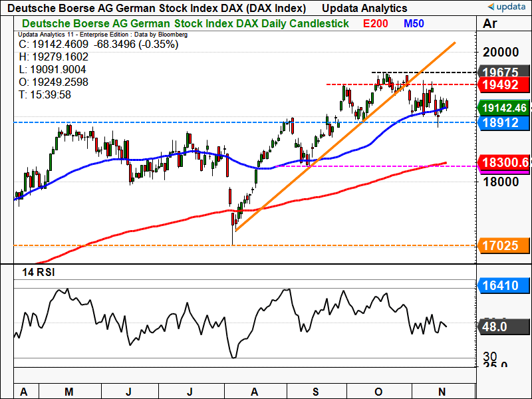Click the month label O on time axis
This screenshot has width=532, height=399.
(378, 392)
